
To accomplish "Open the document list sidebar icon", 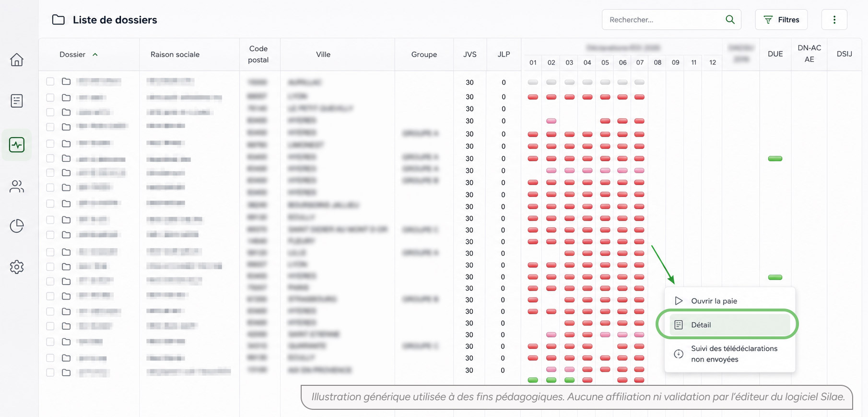I will pyautogui.click(x=17, y=101).
